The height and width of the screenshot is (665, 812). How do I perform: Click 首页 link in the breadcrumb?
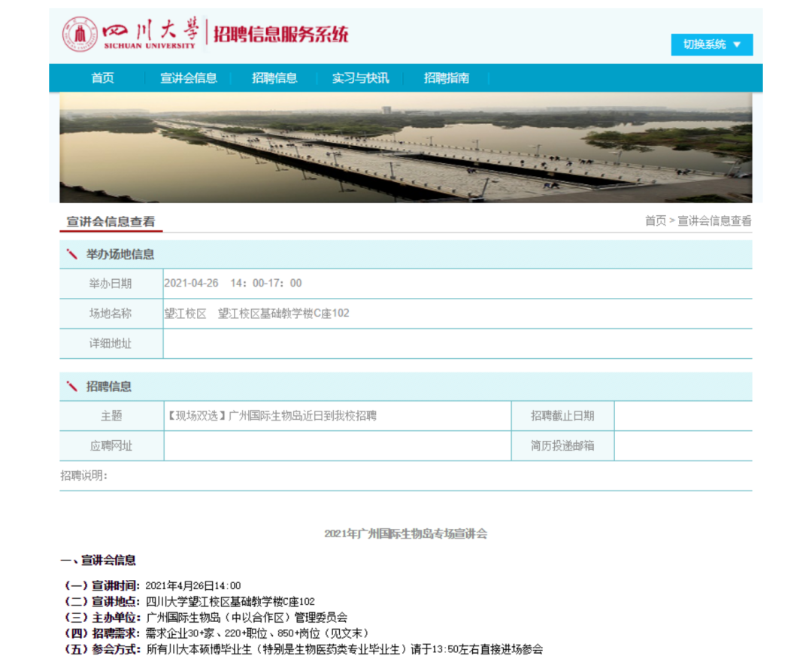click(x=655, y=221)
